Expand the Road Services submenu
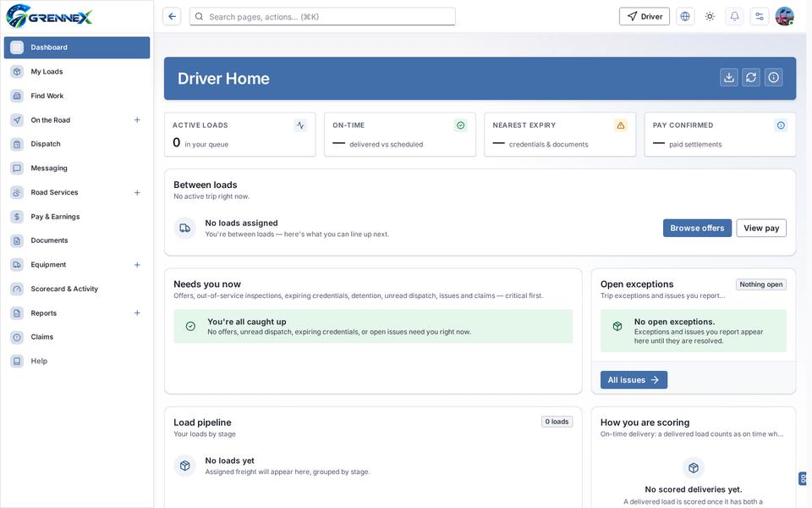This screenshot has width=812, height=508. pyautogui.click(x=137, y=193)
